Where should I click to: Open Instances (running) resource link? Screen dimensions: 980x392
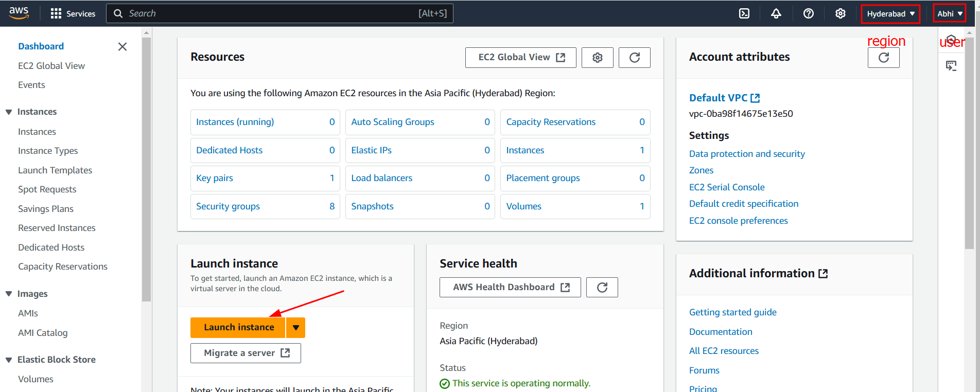click(235, 122)
